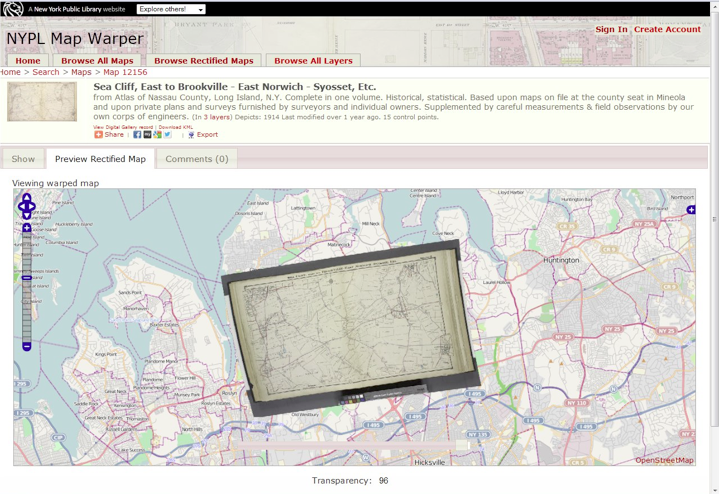The image size is (719, 494).
Task: Pan the map right with the arrow control
Action: [x=32, y=206]
